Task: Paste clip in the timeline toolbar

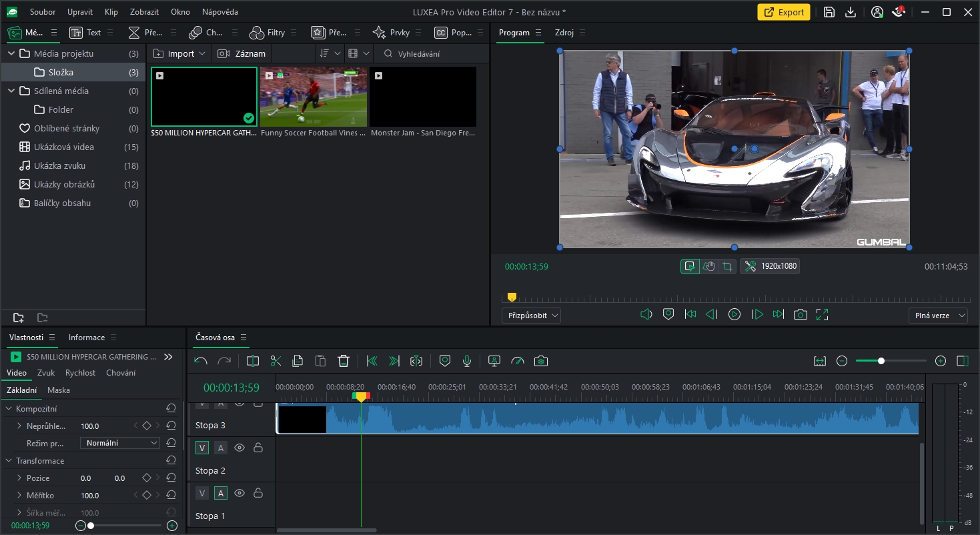Action: click(x=320, y=361)
